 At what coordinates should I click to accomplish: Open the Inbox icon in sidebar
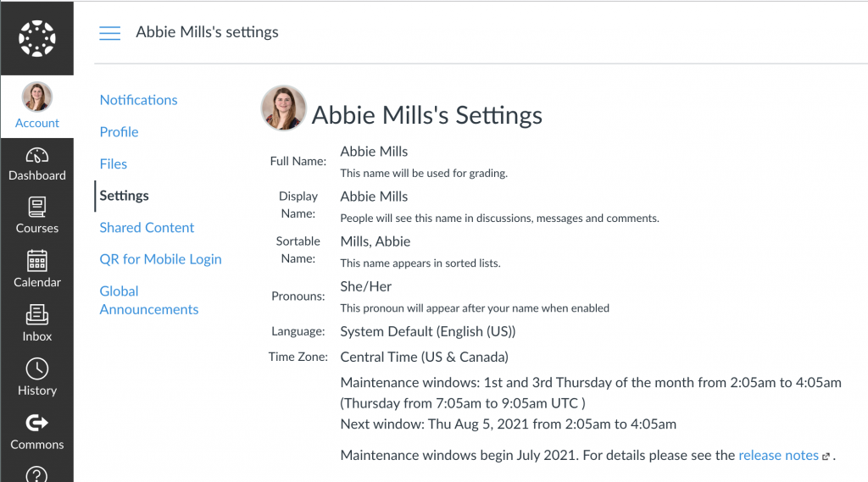pos(36,314)
